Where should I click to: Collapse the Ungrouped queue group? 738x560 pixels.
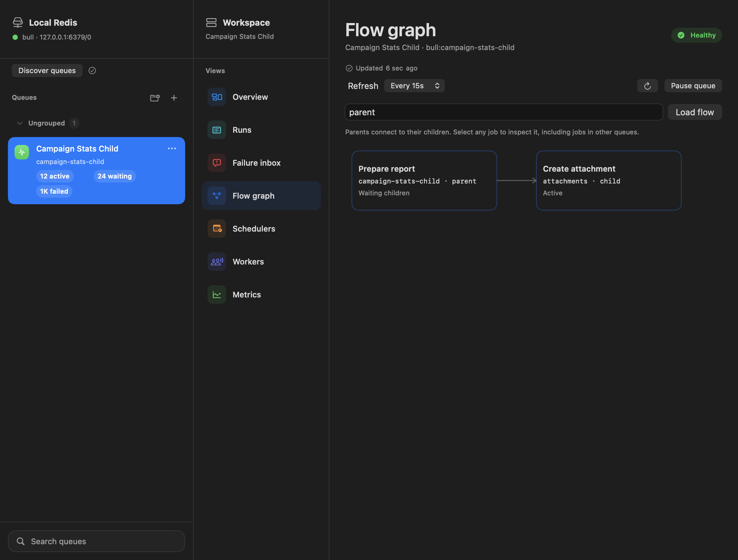point(20,123)
